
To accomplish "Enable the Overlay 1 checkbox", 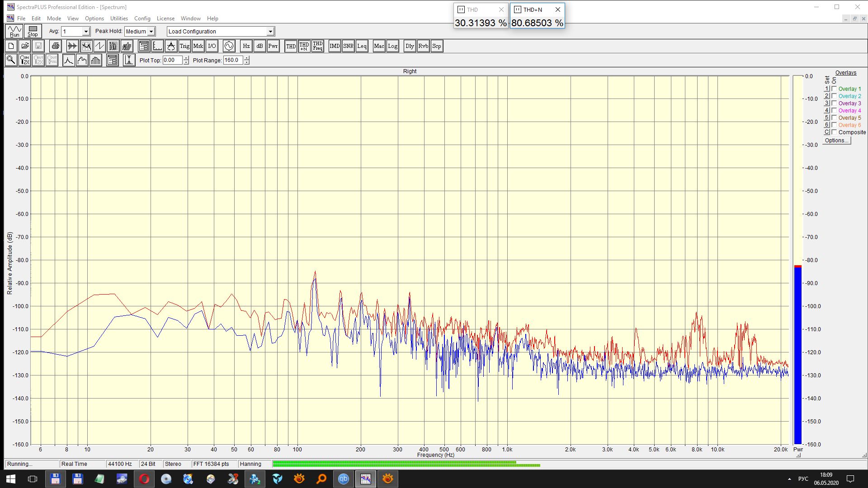I will (835, 89).
